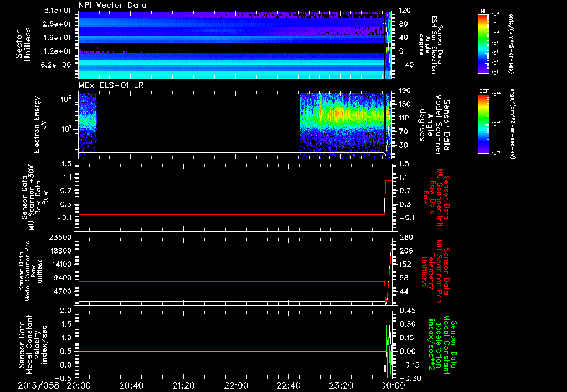Click the "2.5e+01" sector axis value
This screenshot has height=392, width=567.
pyautogui.click(x=58, y=24)
